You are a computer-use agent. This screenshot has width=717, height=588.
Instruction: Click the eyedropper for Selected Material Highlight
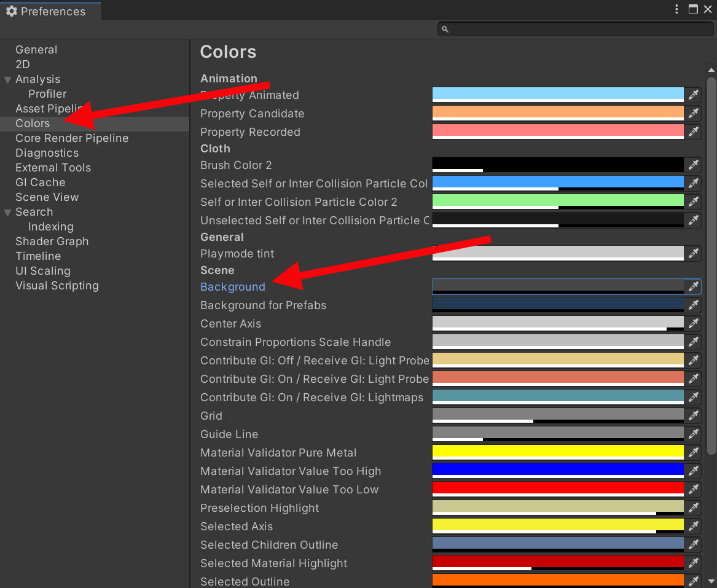[693, 563]
